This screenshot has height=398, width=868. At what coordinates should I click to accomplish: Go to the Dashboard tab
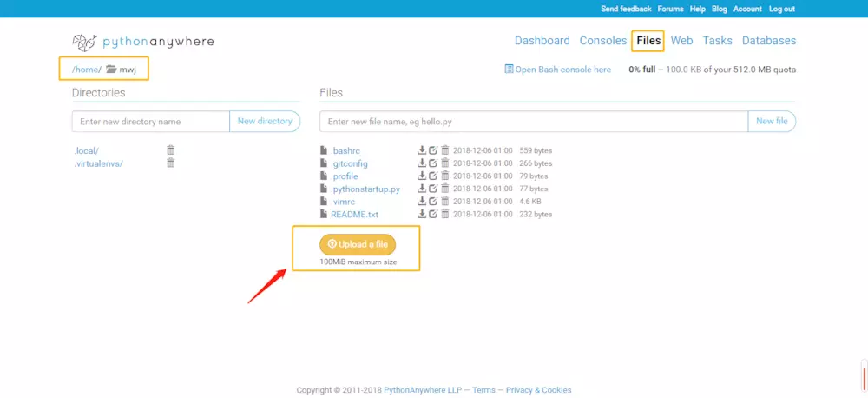coord(542,41)
